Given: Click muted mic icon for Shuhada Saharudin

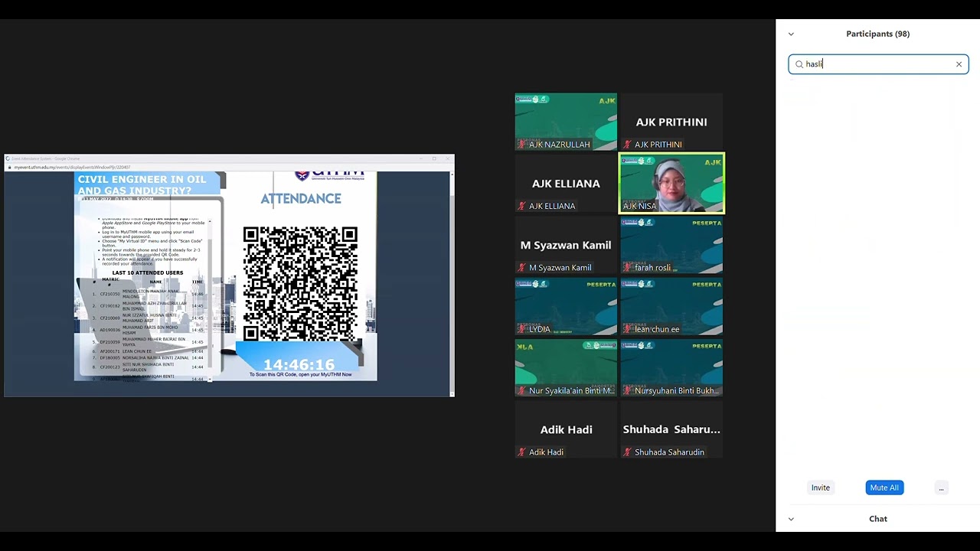Looking at the screenshot, I should click(x=628, y=452).
